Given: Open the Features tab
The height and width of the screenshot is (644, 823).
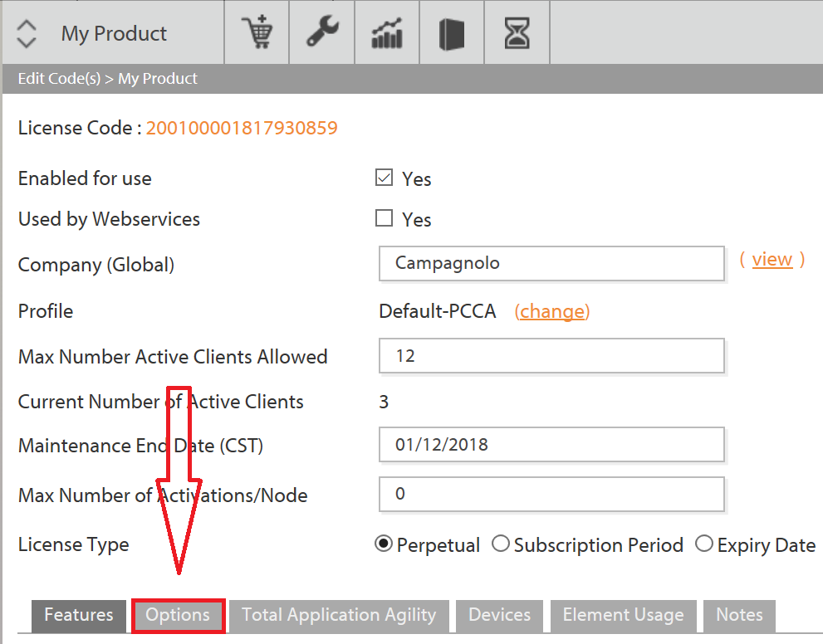Looking at the screenshot, I should click(78, 615).
